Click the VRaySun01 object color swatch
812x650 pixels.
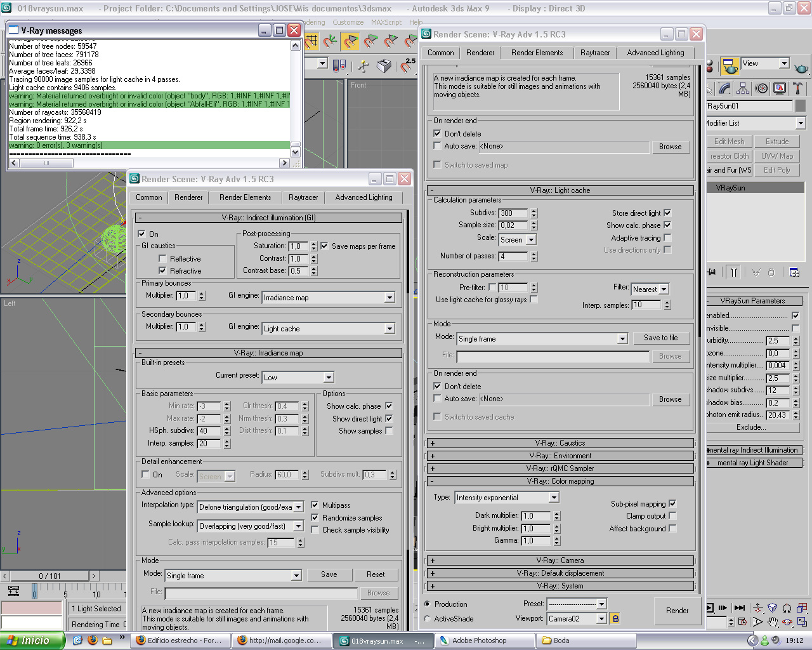(801, 106)
